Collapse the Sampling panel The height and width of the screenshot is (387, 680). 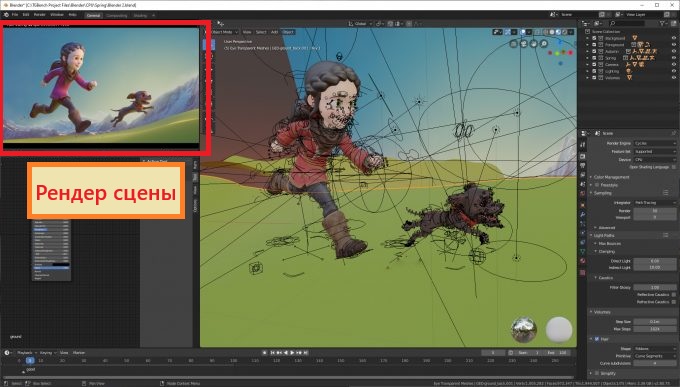tap(602, 193)
